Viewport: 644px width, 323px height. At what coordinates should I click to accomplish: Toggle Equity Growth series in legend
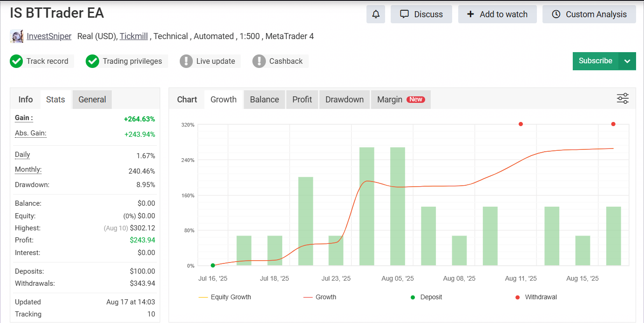[225, 297]
